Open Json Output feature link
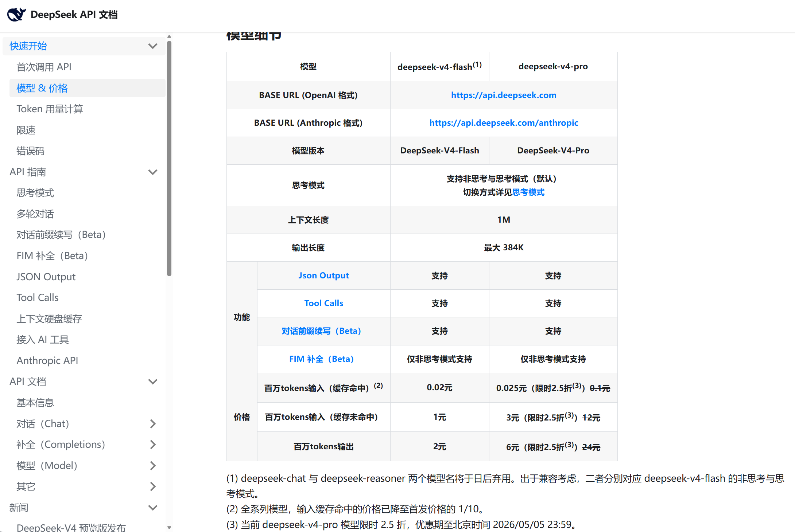This screenshot has height=532, width=795. [323, 275]
